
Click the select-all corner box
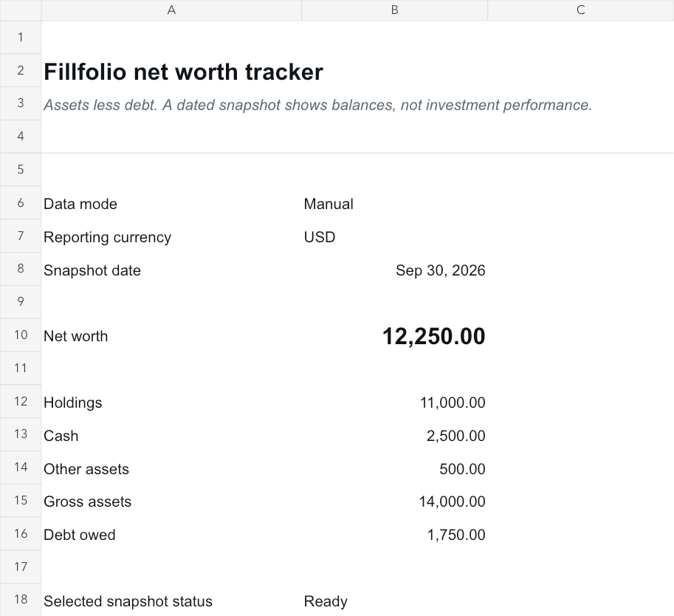tap(21, 10)
